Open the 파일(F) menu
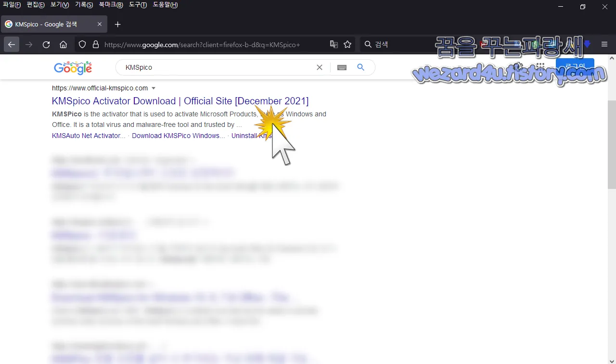This screenshot has height=364, width=616. coord(12,5)
